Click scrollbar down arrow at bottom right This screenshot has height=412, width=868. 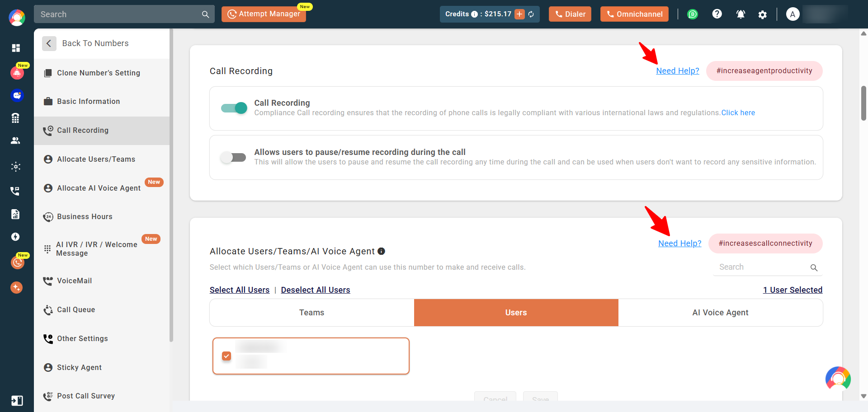863,396
